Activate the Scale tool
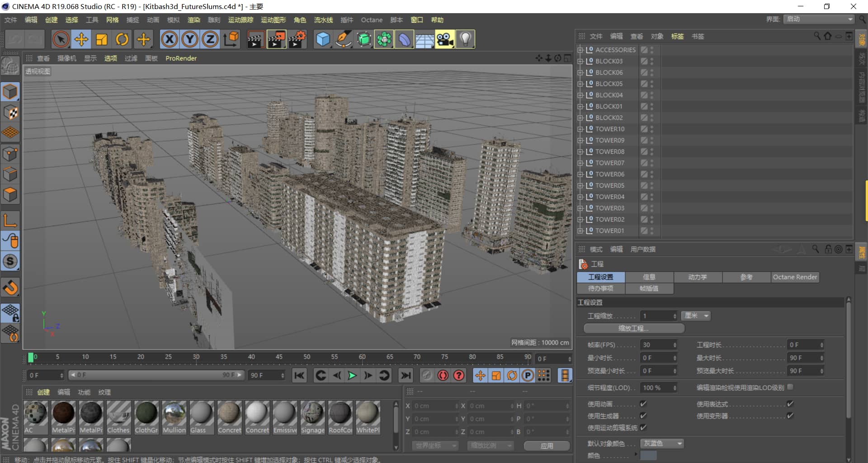 (x=102, y=39)
